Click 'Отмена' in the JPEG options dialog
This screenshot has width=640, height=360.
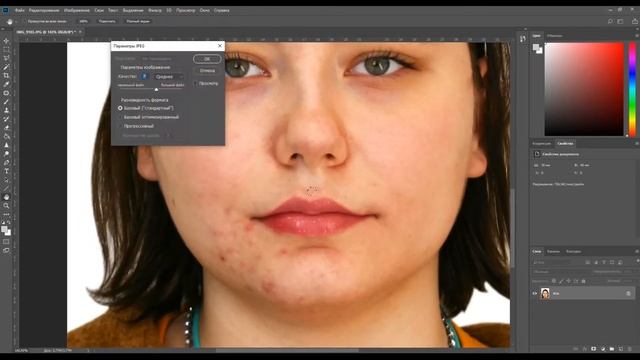point(207,71)
